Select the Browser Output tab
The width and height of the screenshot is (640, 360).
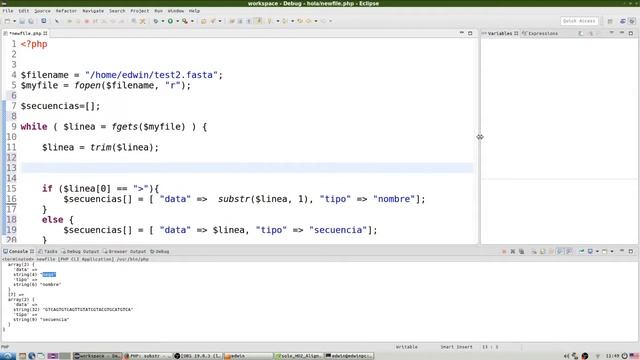[124, 251]
